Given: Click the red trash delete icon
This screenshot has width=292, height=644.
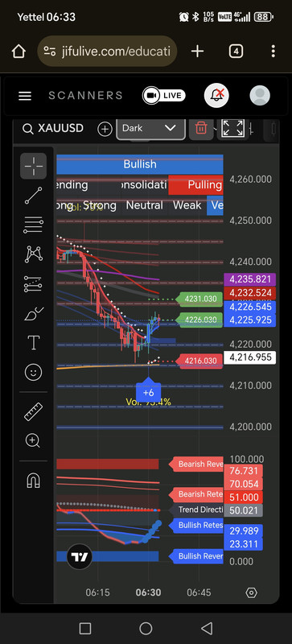Looking at the screenshot, I should pos(201,128).
